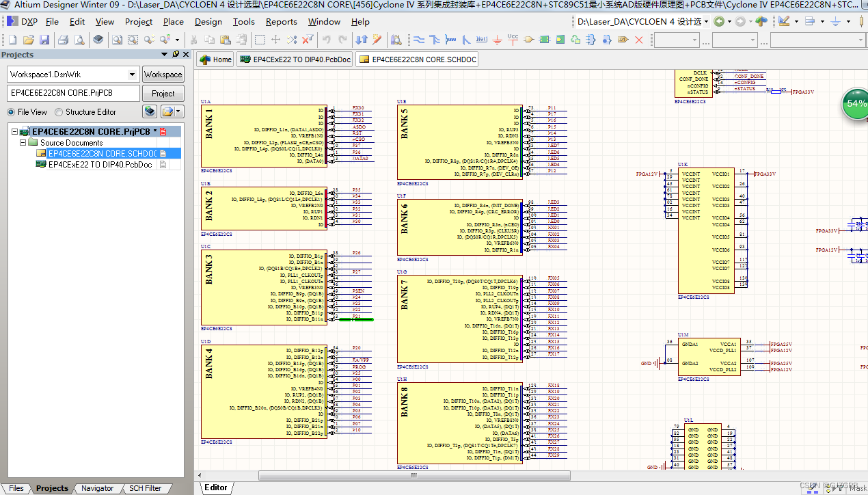Place a VCC power port
The height and width of the screenshot is (495, 868).
[x=513, y=40]
